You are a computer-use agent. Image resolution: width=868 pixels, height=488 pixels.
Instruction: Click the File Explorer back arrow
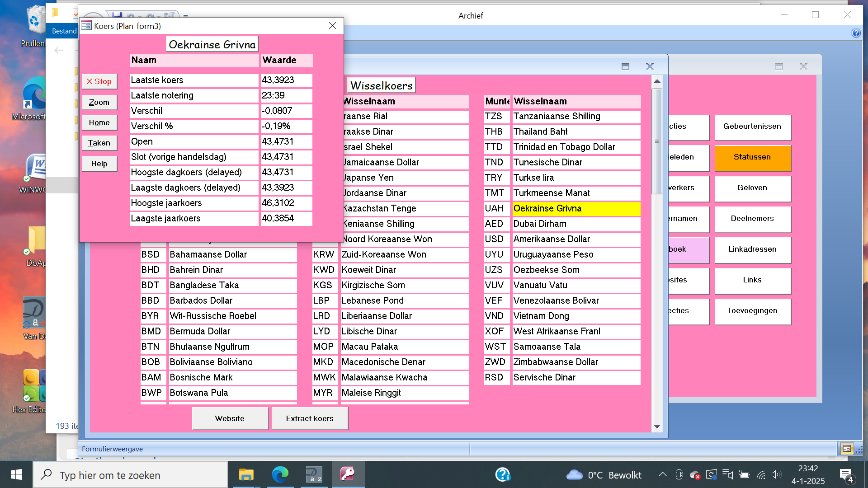pos(58,51)
